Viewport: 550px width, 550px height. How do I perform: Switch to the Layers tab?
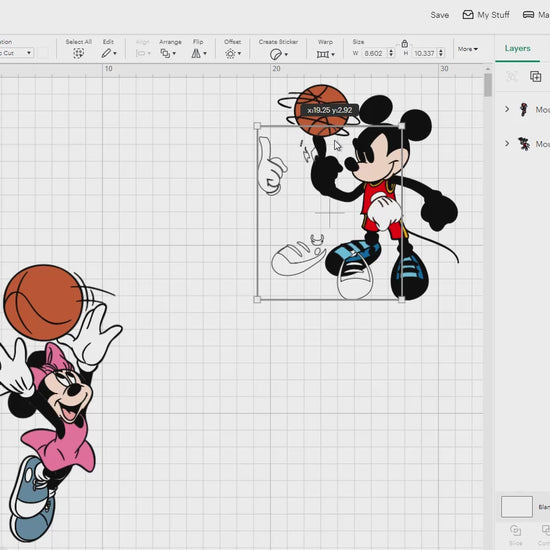coord(517,48)
